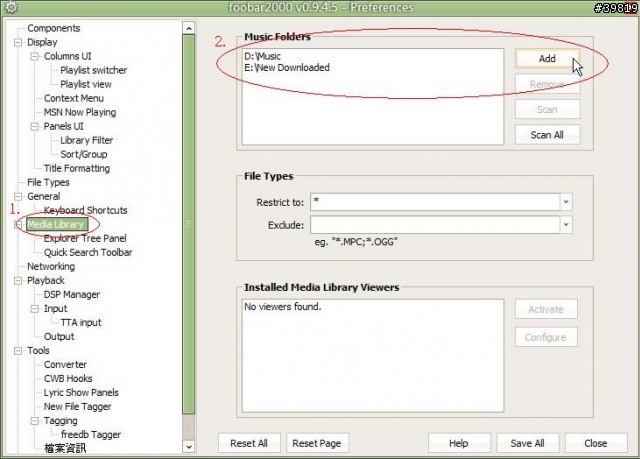Collapse the Panels UI node
Screen dimensions: 640x459
35,126
